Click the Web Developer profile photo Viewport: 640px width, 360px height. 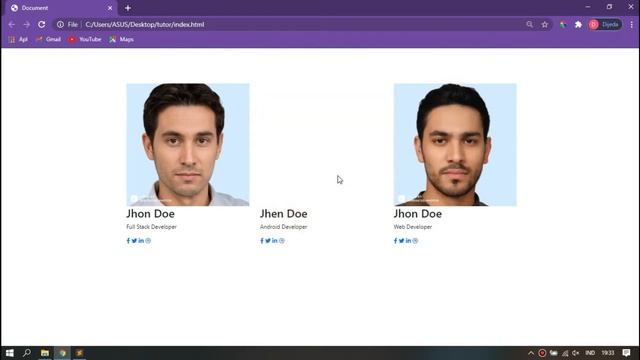455,144
